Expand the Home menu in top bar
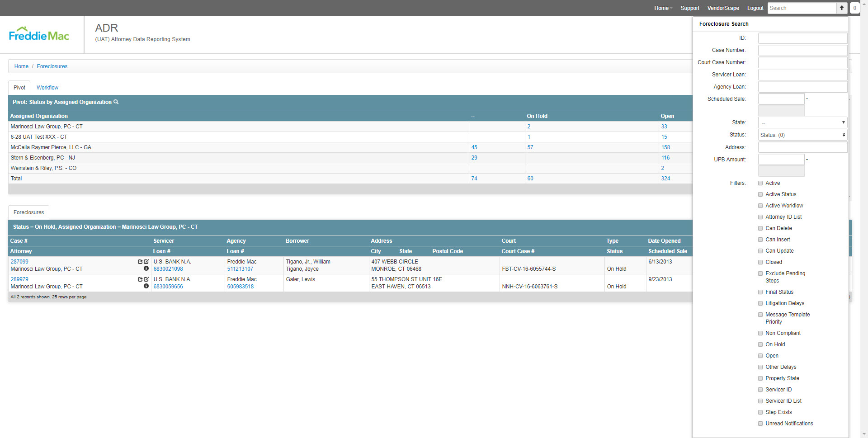Image resolution: width=868 pixels, height=438 pixels. tap(663, 8)
